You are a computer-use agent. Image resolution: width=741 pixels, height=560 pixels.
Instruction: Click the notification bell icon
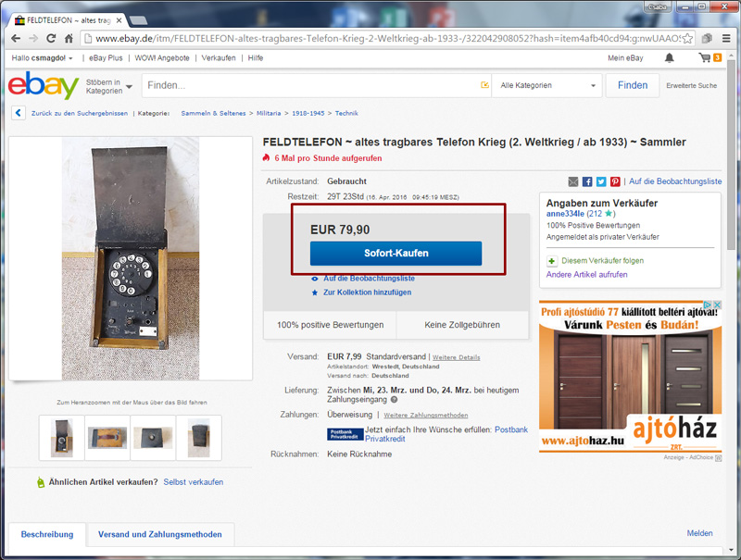point(669,58)
